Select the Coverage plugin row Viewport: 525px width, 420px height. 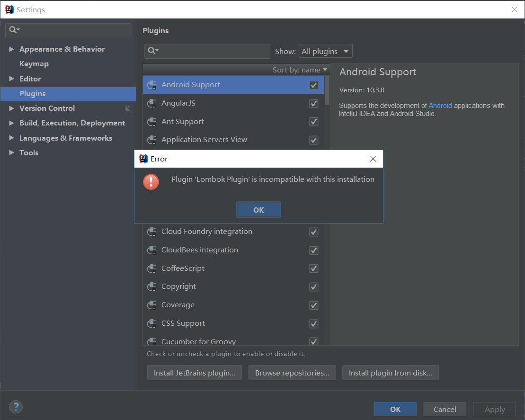(233, 305)
